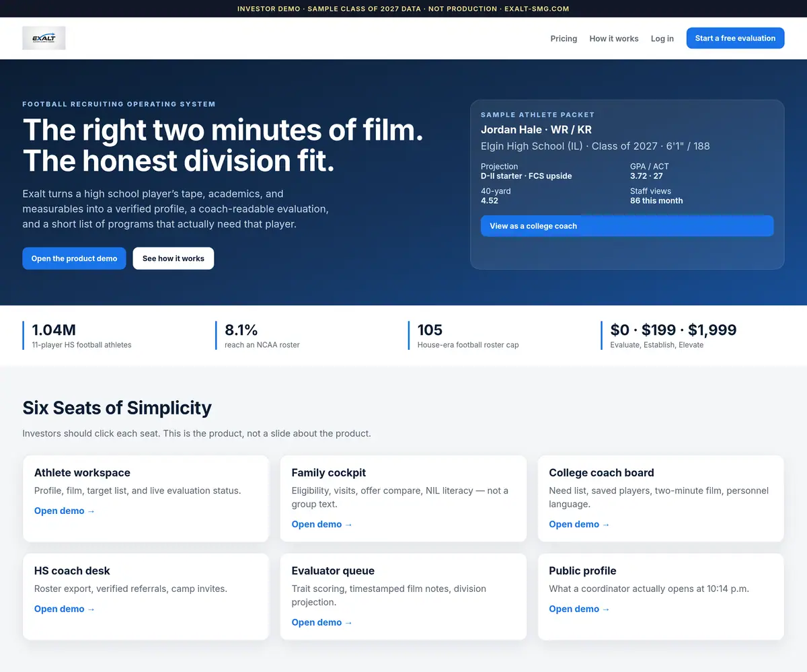The image size is (807, 672).
Task: Click Log in
Action: (x=662, y=38)
